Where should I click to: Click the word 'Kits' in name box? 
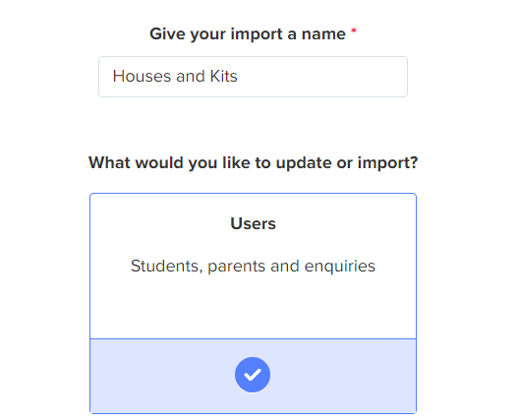click(x=224, y=77)
